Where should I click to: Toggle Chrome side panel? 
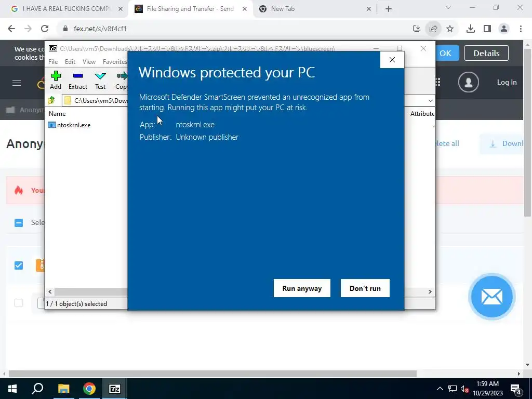[x=487, y=29]
